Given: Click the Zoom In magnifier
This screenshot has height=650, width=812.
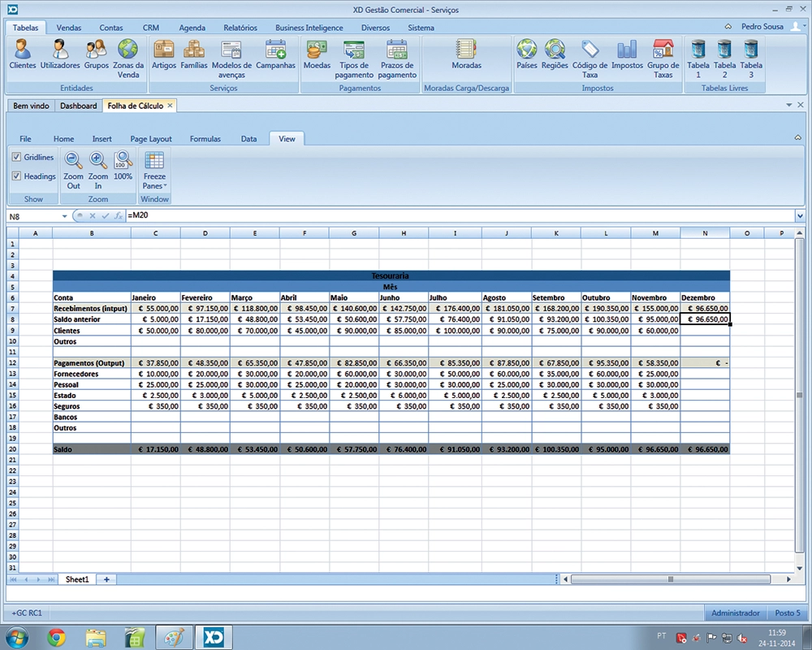Looking at the screenshot, I should pos(98,162).
